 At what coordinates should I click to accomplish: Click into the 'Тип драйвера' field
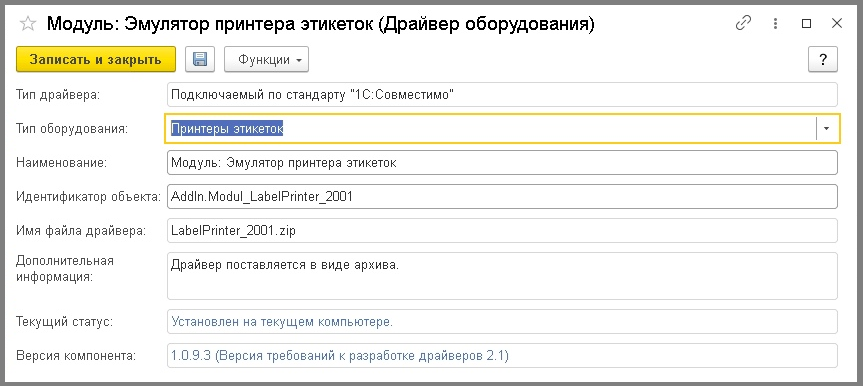point(502,95)
